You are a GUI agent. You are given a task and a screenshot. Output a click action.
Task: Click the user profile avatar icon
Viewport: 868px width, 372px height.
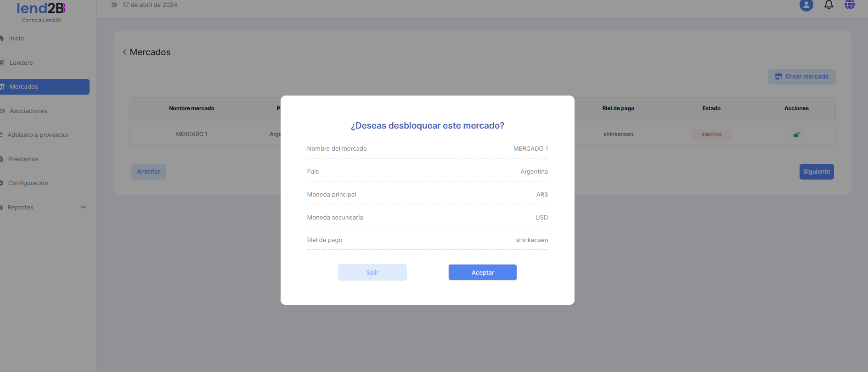click(806, 5)
